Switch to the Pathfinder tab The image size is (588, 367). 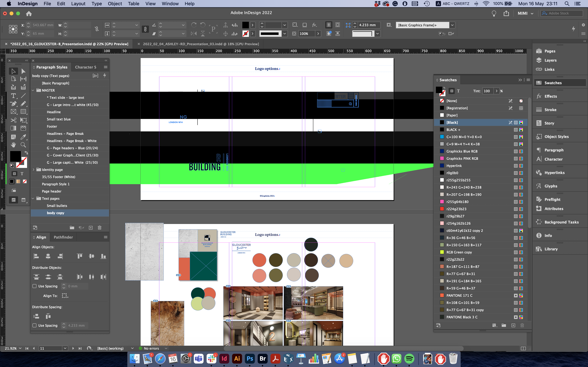63,237
